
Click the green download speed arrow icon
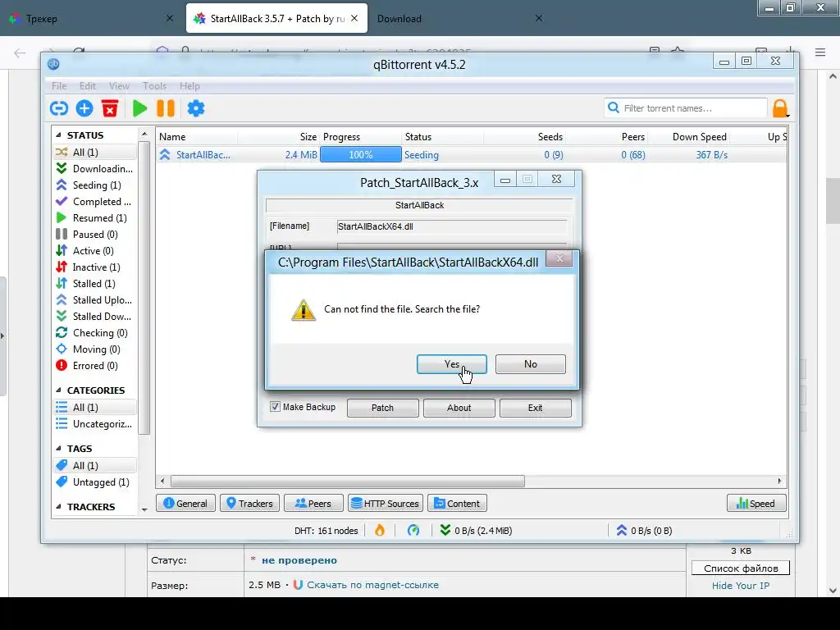pyautogui.click(x=445, y=531)
